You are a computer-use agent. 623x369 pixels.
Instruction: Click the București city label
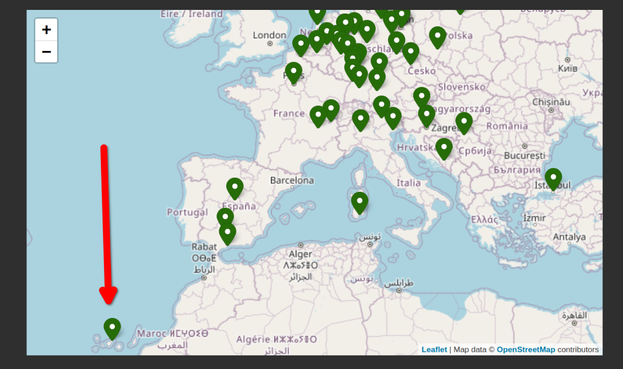pyautogui.click(x=524, y=156)
